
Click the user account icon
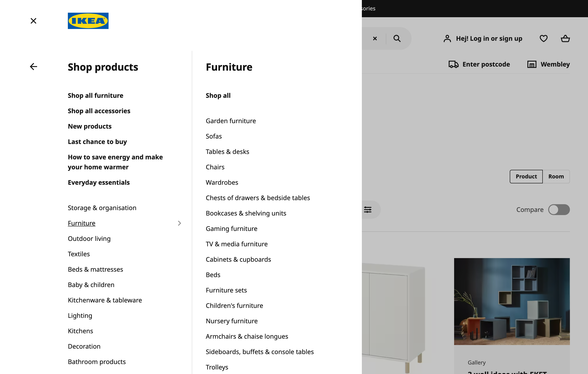(x=447, y=38)
